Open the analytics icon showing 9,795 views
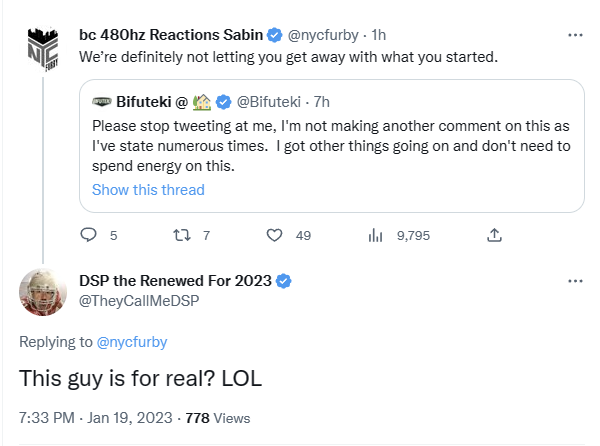Screen dimensions: 600x446 click(375, 235)
